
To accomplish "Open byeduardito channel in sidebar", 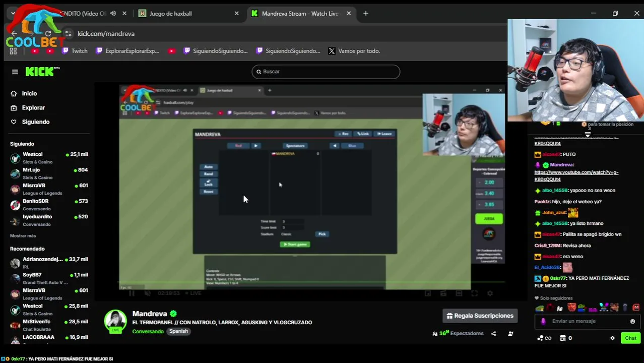I will click(x=49, y=220).
